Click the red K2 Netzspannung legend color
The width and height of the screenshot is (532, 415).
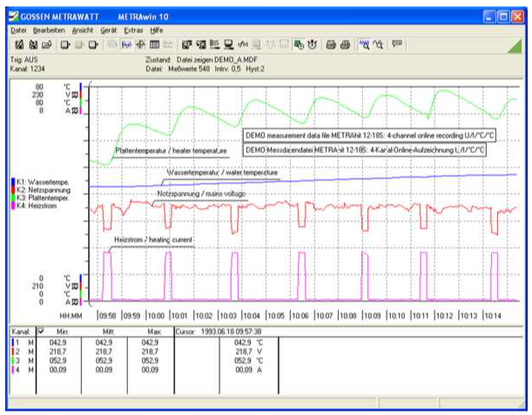(x=13, y=191)
